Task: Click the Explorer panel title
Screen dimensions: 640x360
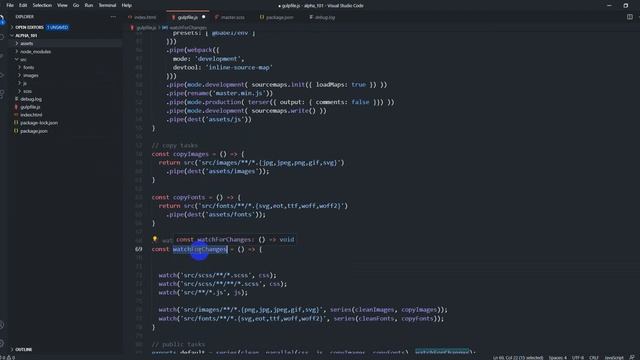Action: [x=24, y=17]
